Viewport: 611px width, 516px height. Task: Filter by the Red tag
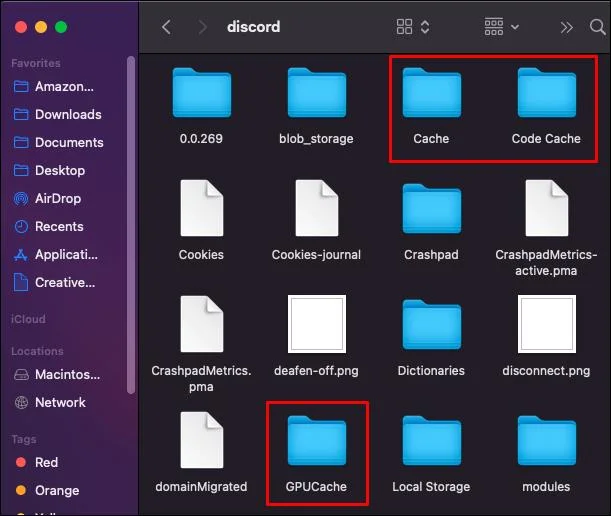coord(37,463)
